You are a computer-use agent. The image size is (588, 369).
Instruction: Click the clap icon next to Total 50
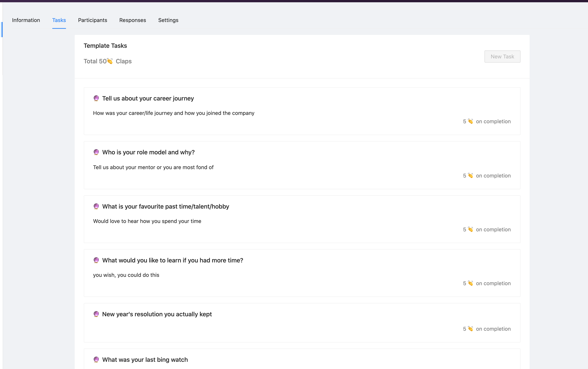(110, 61)
